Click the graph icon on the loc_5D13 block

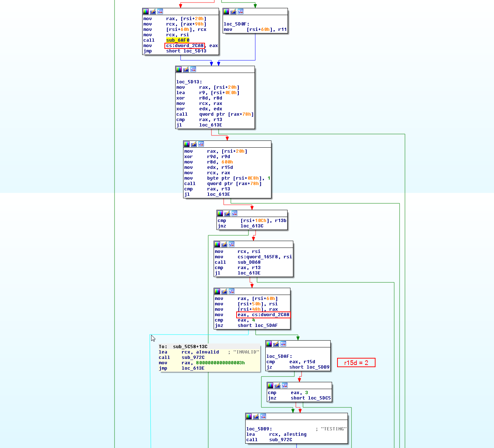click(193, 69)
